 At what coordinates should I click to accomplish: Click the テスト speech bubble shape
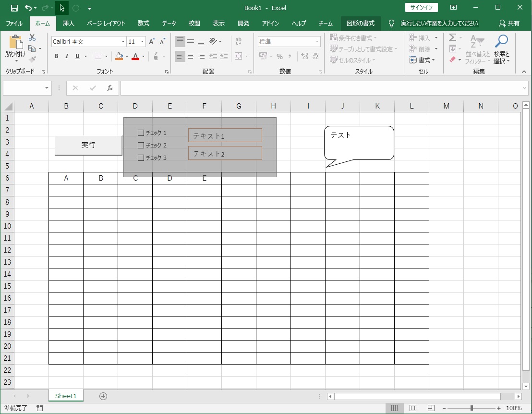tap(359, 143)
